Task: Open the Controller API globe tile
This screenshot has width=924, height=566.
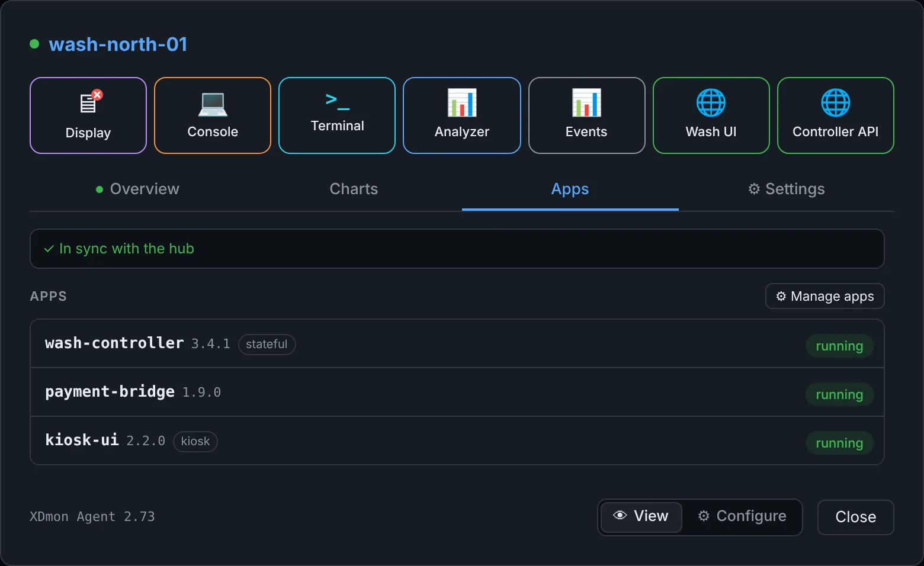Action: 835,115
